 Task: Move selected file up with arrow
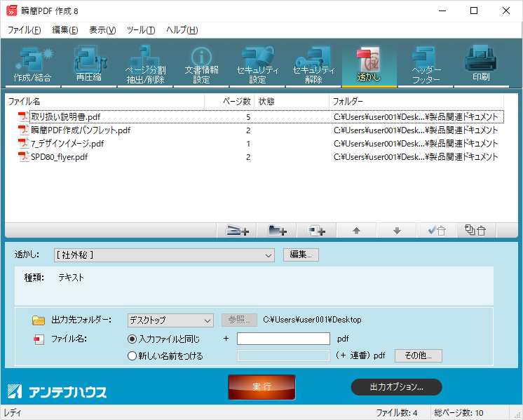point(357,231)
